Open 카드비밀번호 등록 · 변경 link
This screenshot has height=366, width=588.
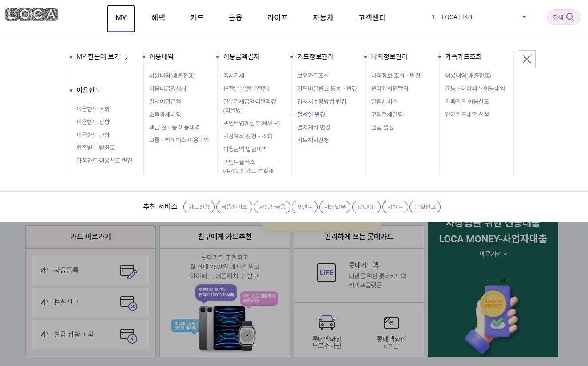327,88
